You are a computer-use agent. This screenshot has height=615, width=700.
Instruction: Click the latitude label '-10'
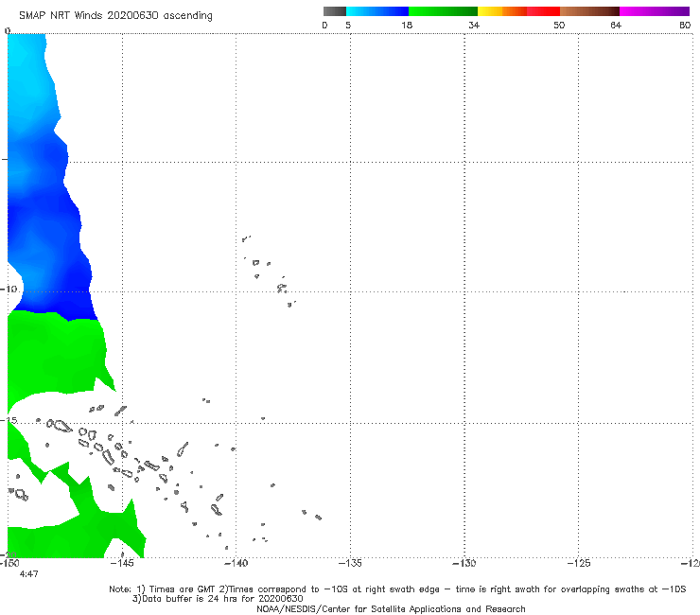[x=9, y=289]
